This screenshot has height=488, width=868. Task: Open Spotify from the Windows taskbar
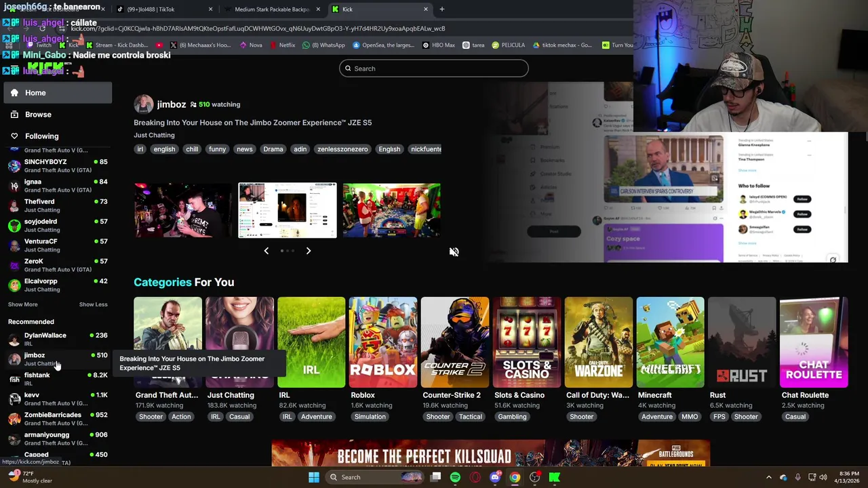(455, 477)
